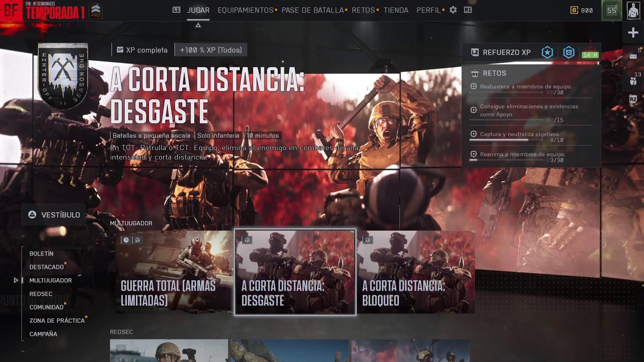The width and height of the screenshot is (644, 362).
Task: Open the PERFIL tab
Action: [429, 10]
